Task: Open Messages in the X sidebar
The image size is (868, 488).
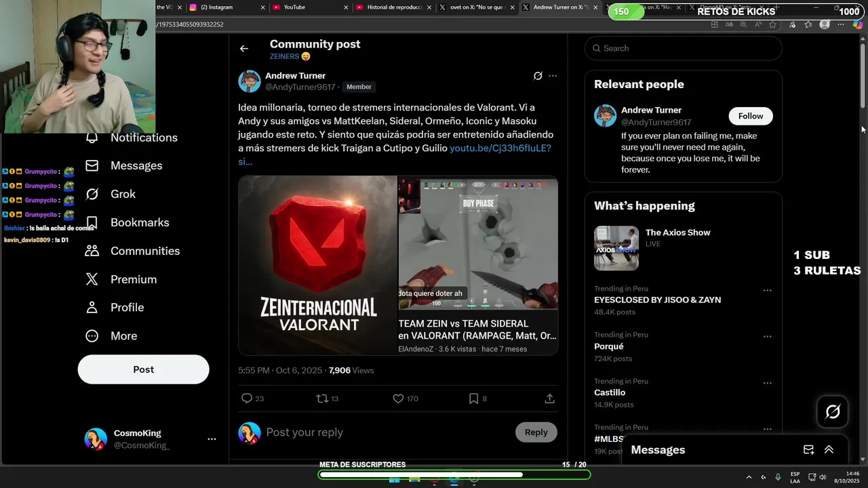Action: [x=124, y=165]
